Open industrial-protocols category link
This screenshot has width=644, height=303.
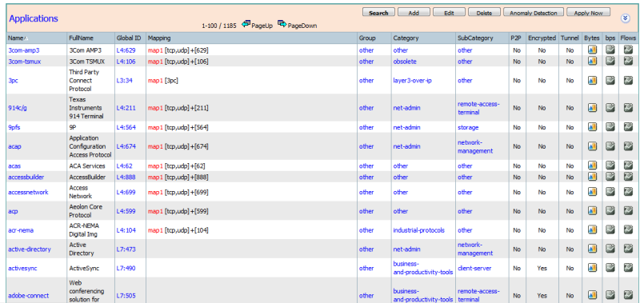click(x=419, y=230)
